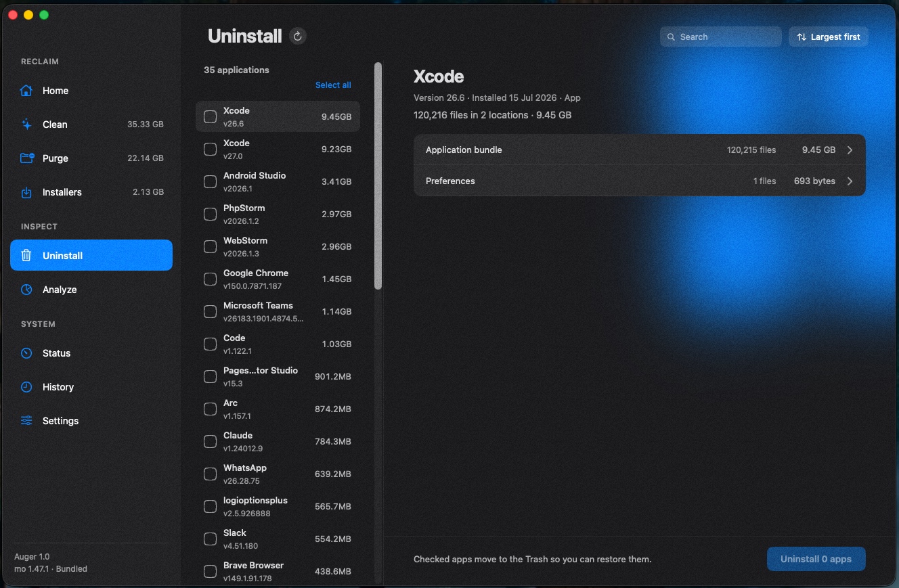Tick the logioptionsplus checkbox

[x=211, y=507]
